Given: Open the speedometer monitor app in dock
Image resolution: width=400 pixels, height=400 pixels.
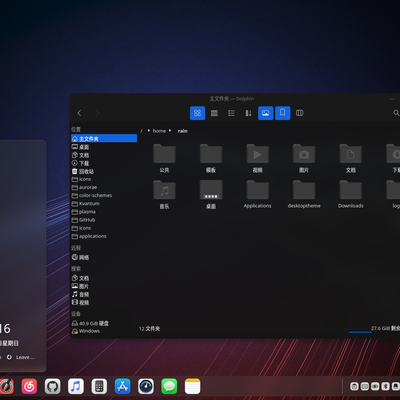Looking at the screenshot, I should [146, 387].
